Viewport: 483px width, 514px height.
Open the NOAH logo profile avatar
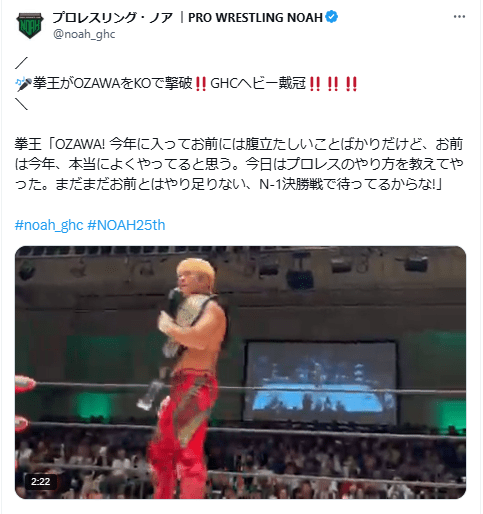tap(30, 26)
